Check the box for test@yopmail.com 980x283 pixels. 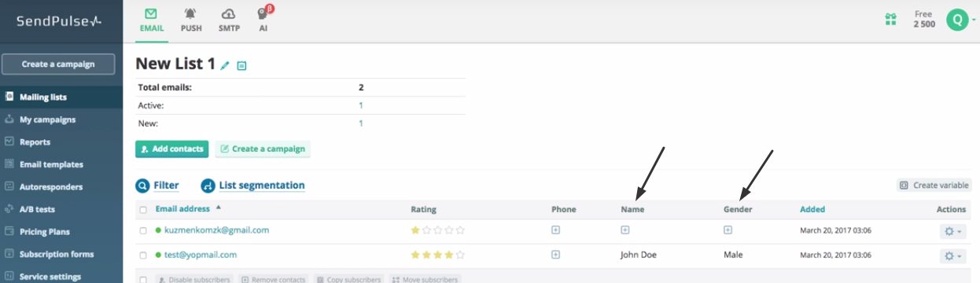pos(143,255)
